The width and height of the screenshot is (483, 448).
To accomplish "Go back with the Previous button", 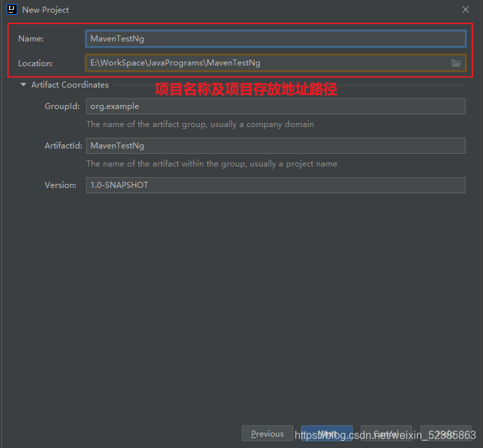I will point(267,433).
